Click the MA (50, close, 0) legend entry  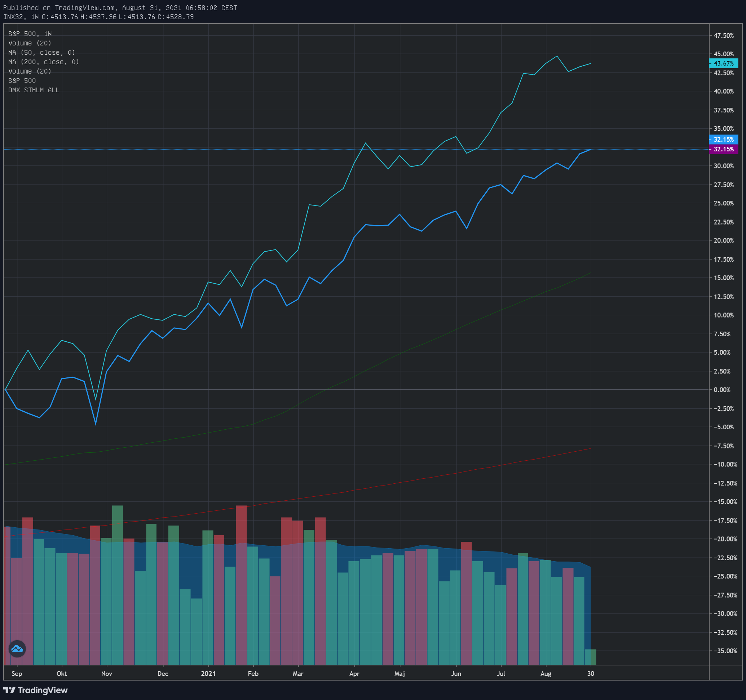pos(42,53)
